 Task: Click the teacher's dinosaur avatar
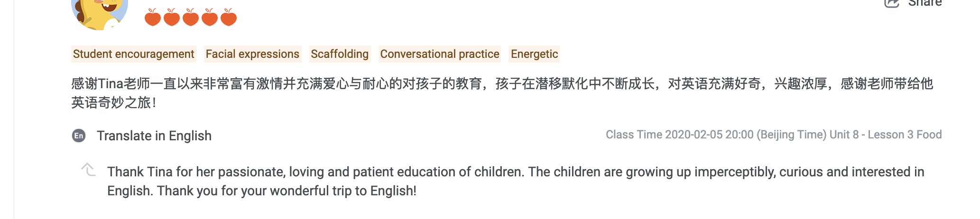(99, 13)
